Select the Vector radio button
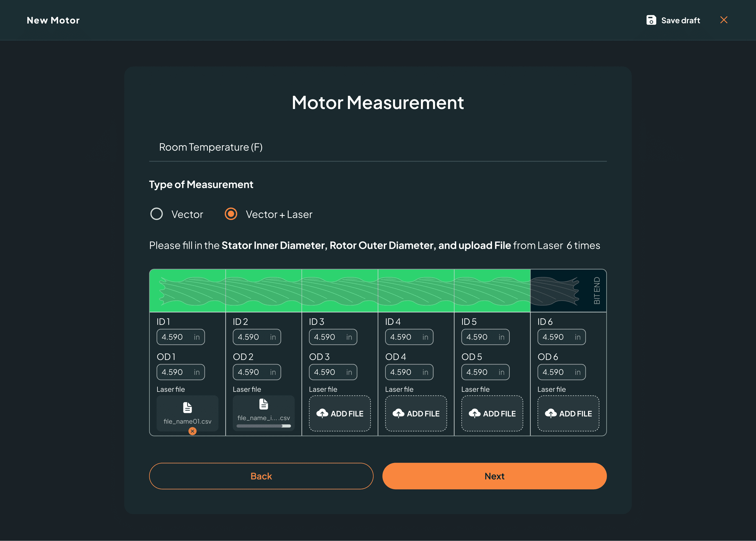 point(157,214)
